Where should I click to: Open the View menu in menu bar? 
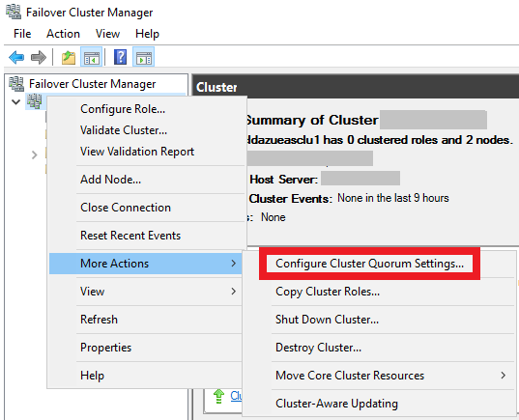click(107, 34)
